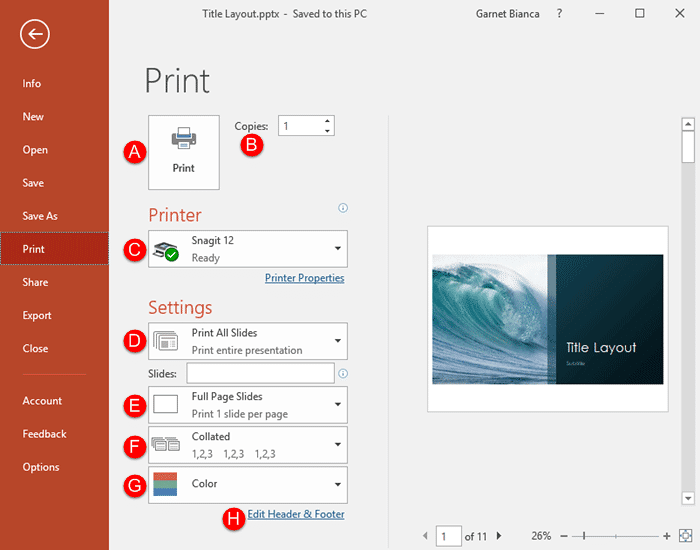Click the info icon next to Slides field

pyautogui.click(x=343, y=374)
